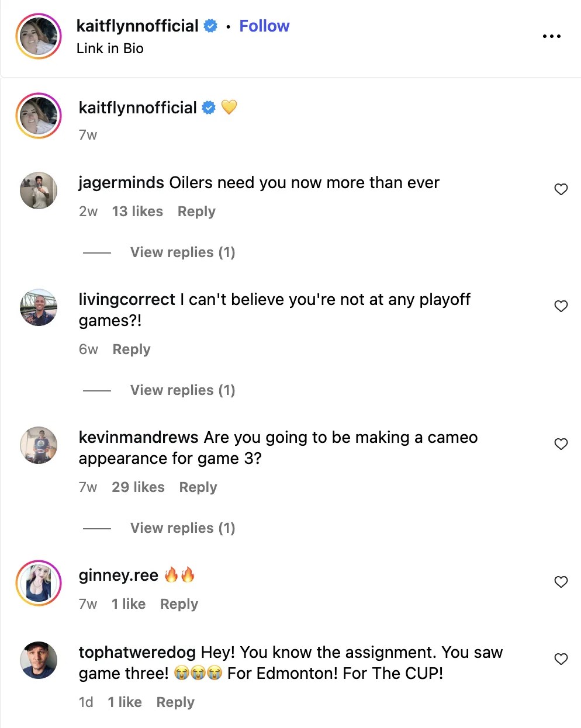Click the verified badge beside kaitflynnofficial header
The image size is (581, 728).
[209, 26]
